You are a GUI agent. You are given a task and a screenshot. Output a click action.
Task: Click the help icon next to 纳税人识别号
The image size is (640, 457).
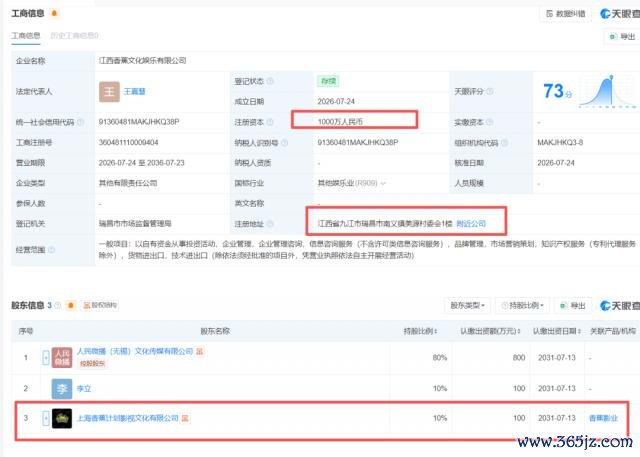click(x=284, y=142)
